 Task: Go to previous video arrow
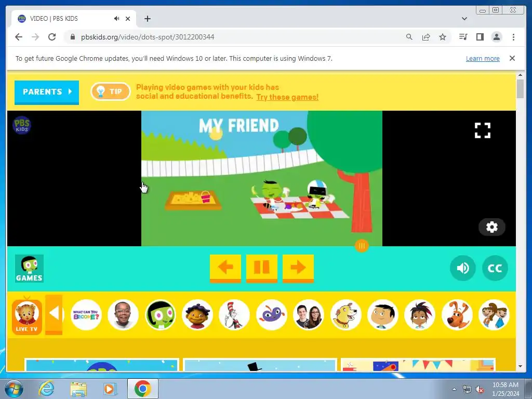click(225, 268)
